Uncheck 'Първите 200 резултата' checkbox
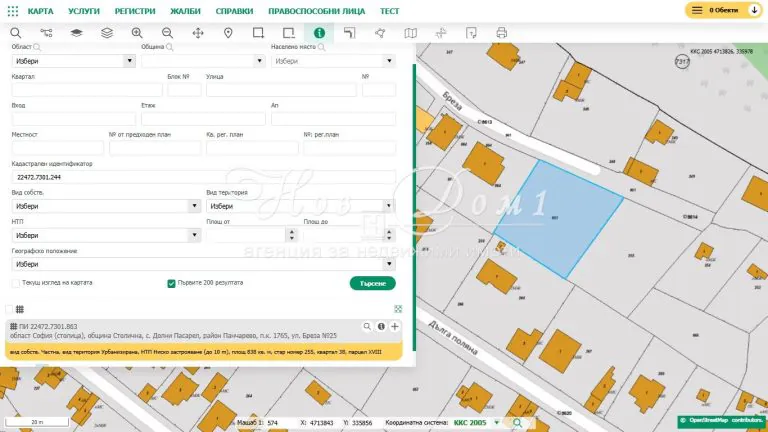 point(172,283)
